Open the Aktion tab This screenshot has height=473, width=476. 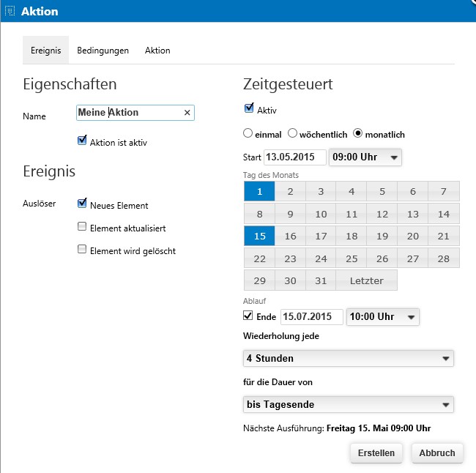157,51
